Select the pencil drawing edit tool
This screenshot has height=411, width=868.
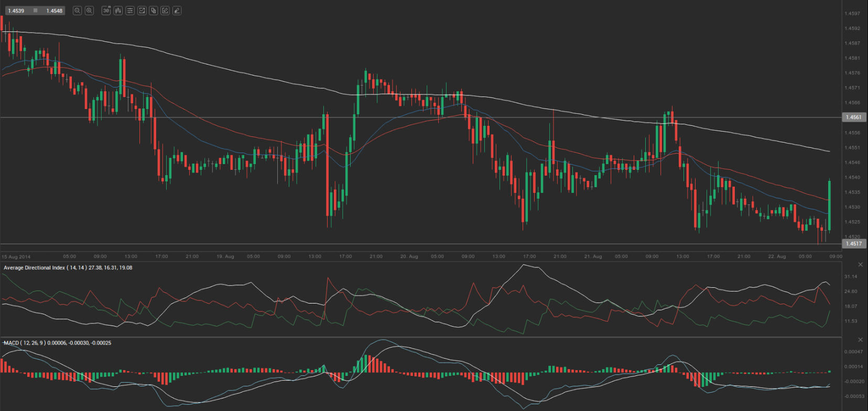click(165, 10)
